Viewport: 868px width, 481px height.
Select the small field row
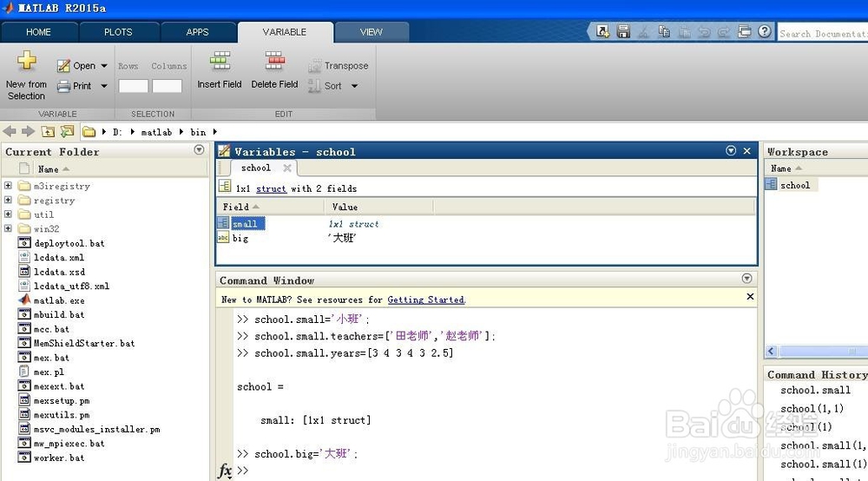click(x=486, y=224)
